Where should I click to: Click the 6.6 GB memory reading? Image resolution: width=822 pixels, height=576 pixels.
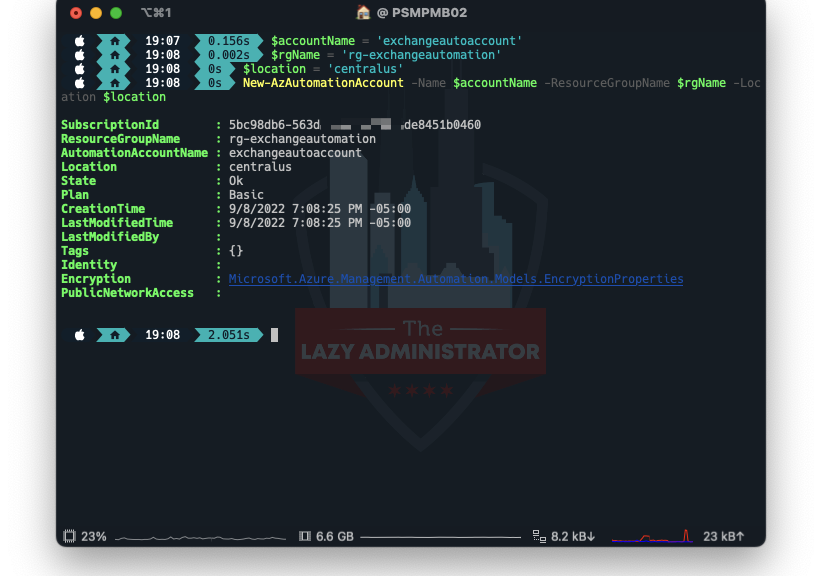[335, 536]
